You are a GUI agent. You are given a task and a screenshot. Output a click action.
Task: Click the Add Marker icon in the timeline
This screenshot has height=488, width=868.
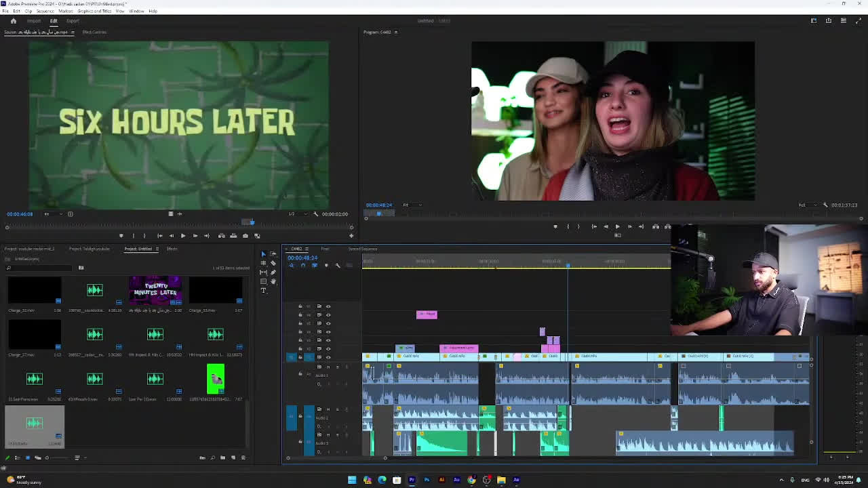click(326, 265)
